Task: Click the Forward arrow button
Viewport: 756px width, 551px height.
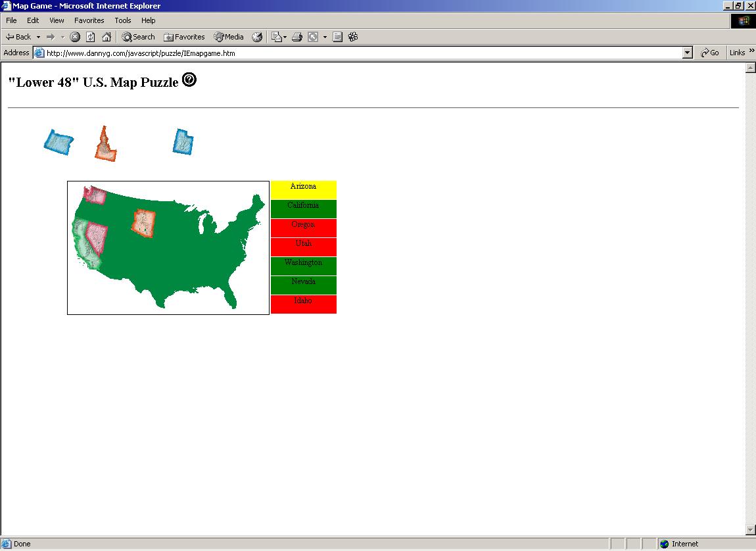Action: [51, 37]
